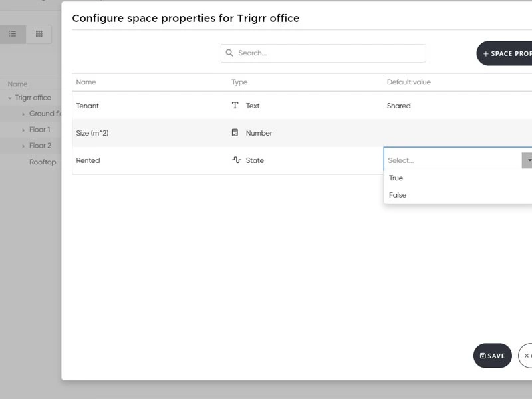Image resolution: width=532 pixels, height=399 pixels.
Task: Click the Text type label
Action: pos(253,106)
